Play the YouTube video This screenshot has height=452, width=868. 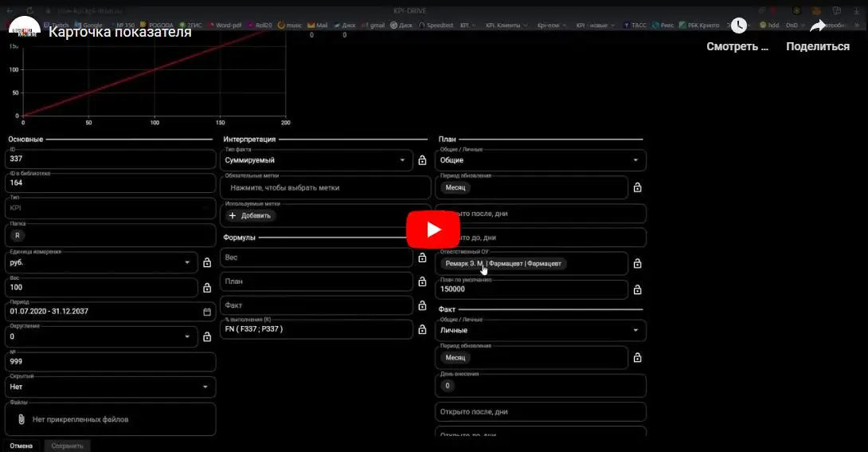pyautogui.click(x=433, y=230)
